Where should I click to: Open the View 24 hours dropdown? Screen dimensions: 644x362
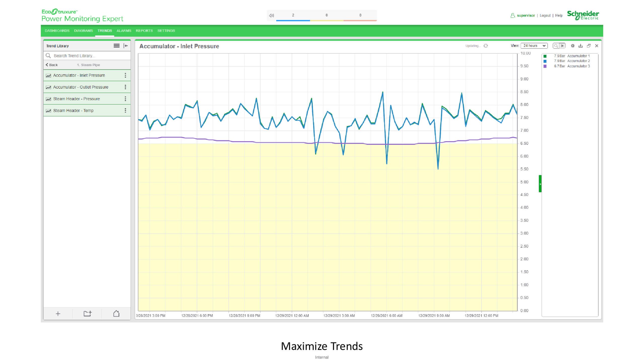[x=534, y=46]
